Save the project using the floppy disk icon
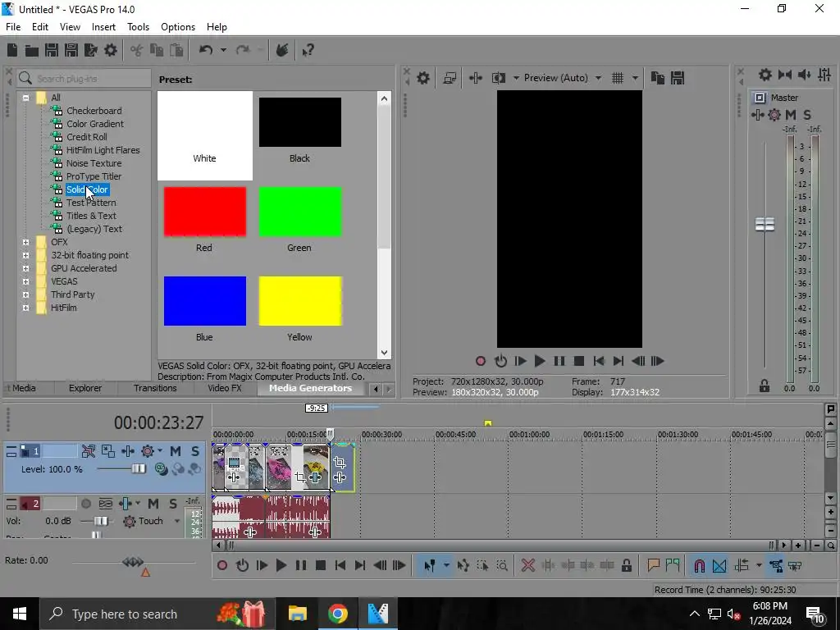 [52, 50]
